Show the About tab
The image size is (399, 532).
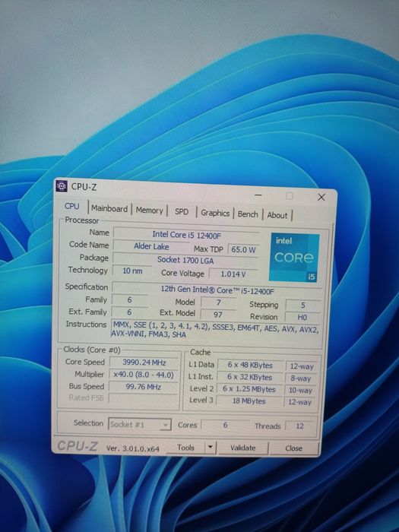[277, 215]
